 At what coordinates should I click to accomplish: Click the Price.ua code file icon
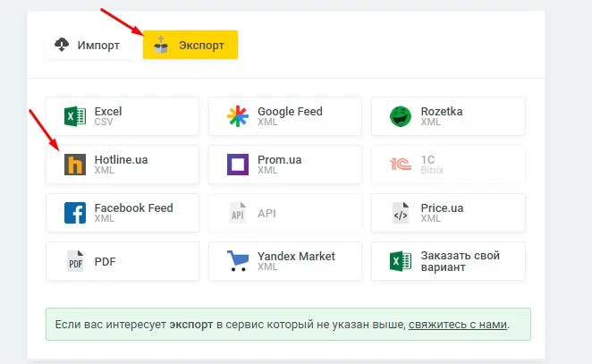(401, 213)
